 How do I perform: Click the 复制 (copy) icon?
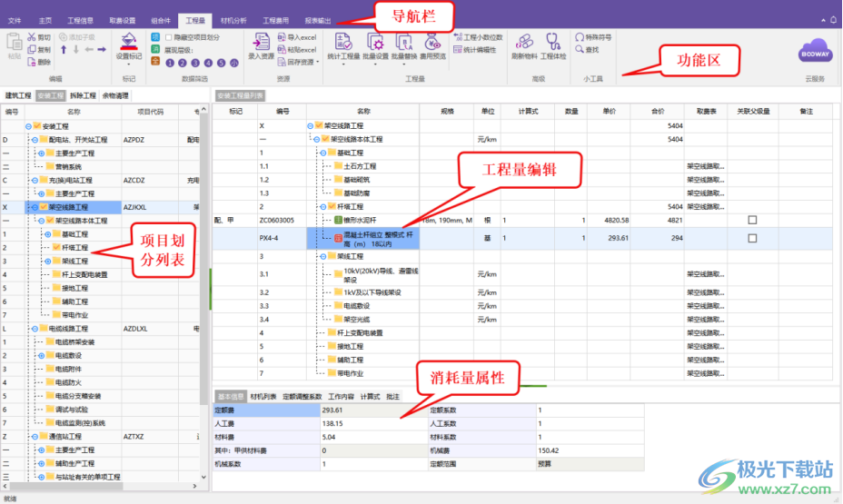pos(32,49)
